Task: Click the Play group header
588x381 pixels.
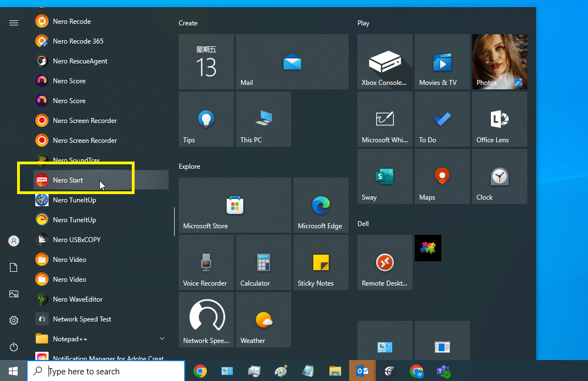Action: click(364, 23)
